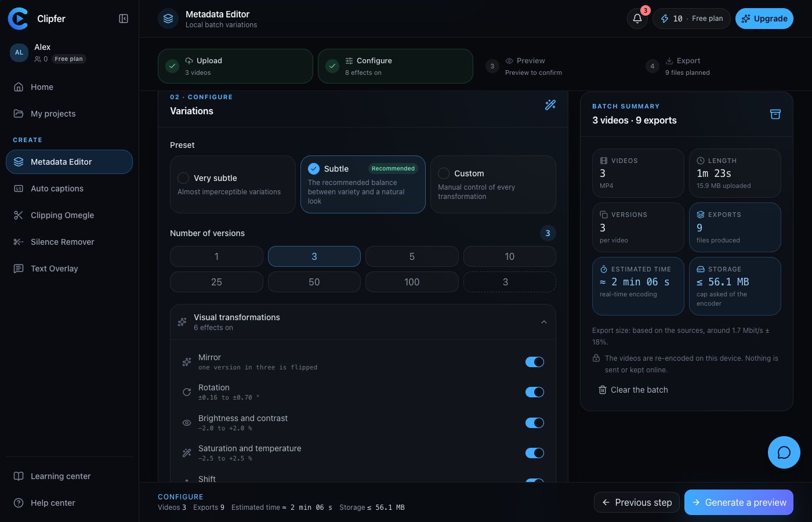This screenshot has height=522, width=812.
Task: Click the custom versions input field
Action: click(510, 282)
